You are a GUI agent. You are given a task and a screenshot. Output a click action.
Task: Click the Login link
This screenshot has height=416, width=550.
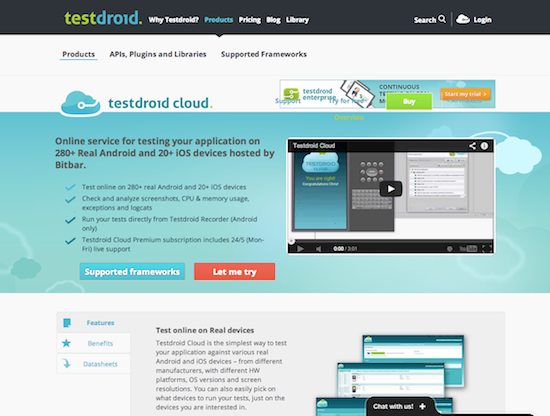click(x=482, y=20)
